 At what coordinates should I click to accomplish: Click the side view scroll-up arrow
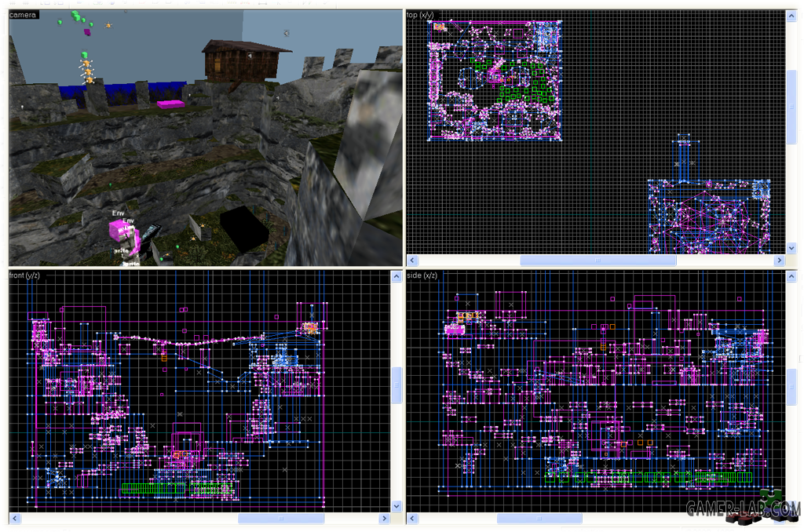[x=791, y=277]
